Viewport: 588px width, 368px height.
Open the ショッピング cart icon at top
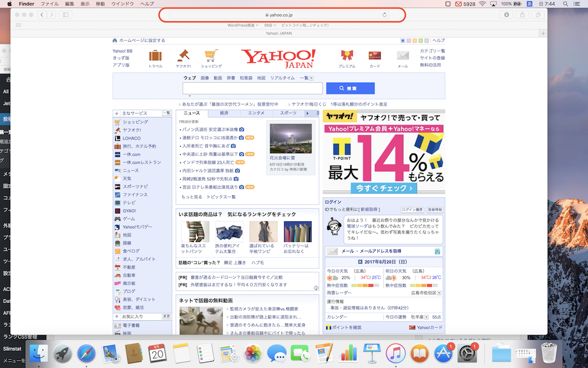(211, 56)
